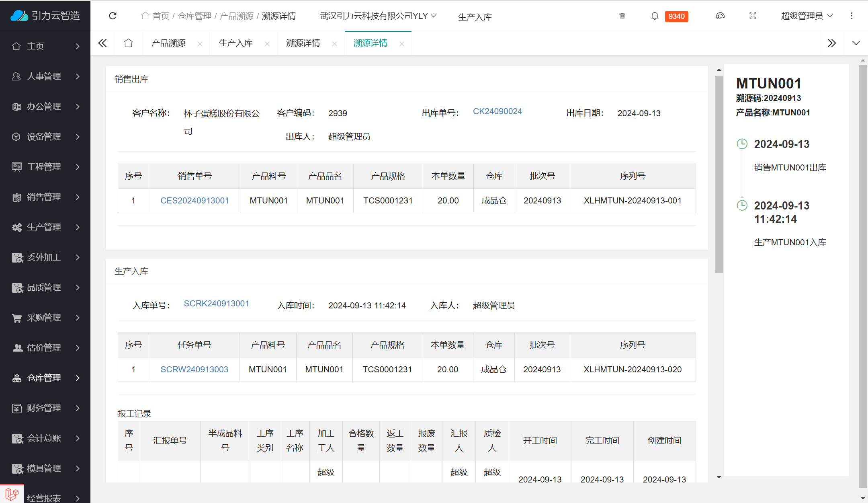
Task: Open the notification bell
Action: pyautogui.click(x=655, y=16)
